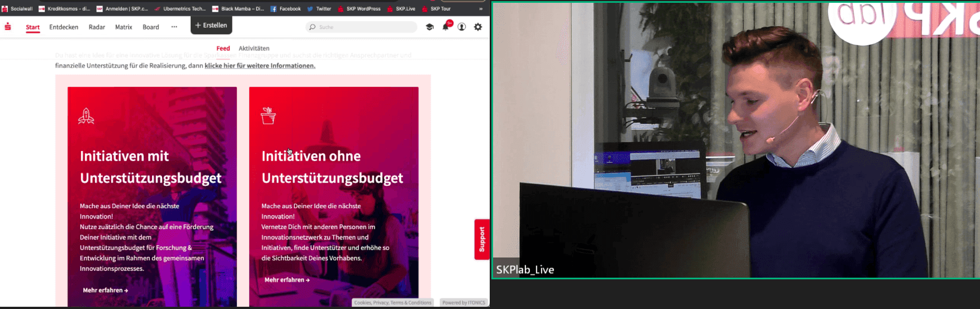Open the settings gear
The image size is (980, 309).
point(478,27)
